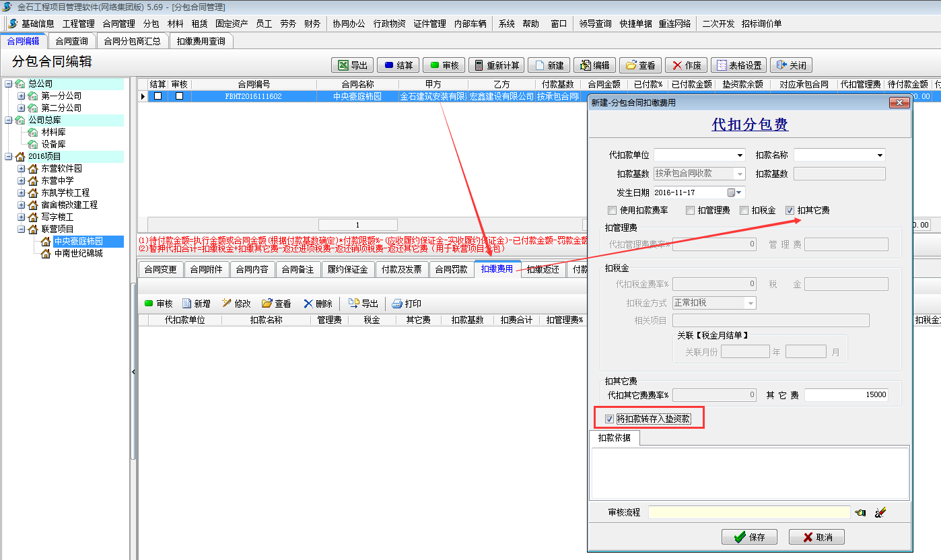
Task: Click the 打印 print icon in sub-toolbar
Action: point(407,304)
